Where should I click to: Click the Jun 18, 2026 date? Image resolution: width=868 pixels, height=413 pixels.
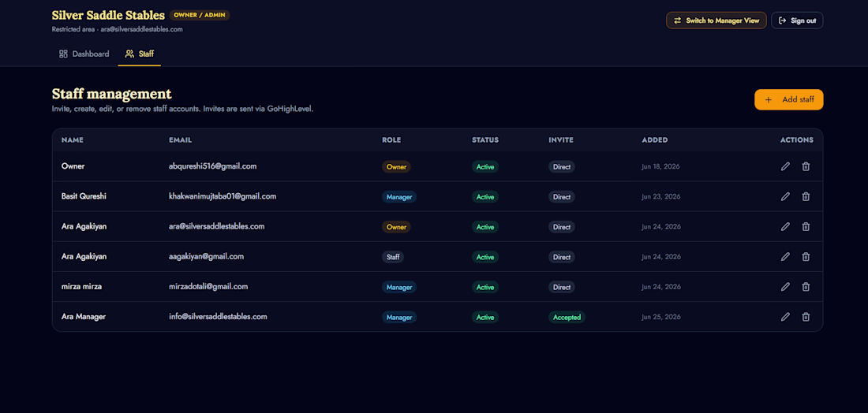[661, 166]
